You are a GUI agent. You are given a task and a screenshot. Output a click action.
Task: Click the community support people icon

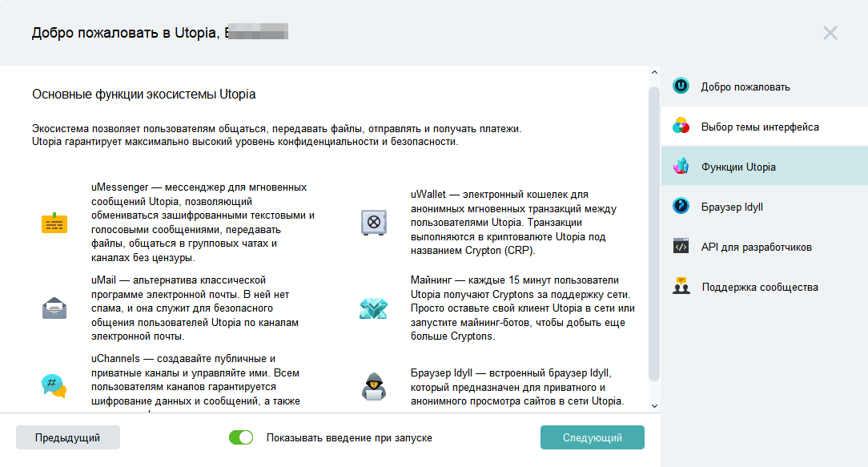681,287
